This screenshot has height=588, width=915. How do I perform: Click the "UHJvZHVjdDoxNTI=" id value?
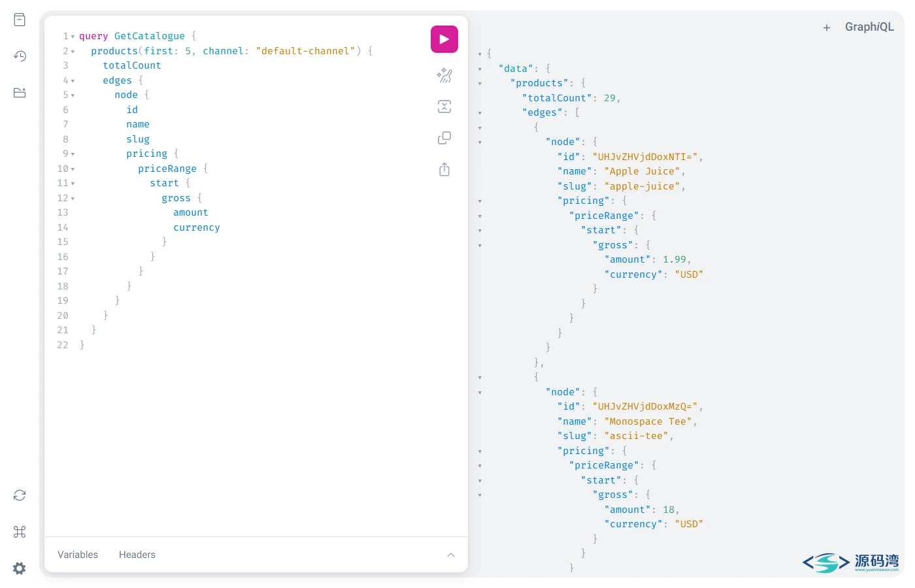645,157
